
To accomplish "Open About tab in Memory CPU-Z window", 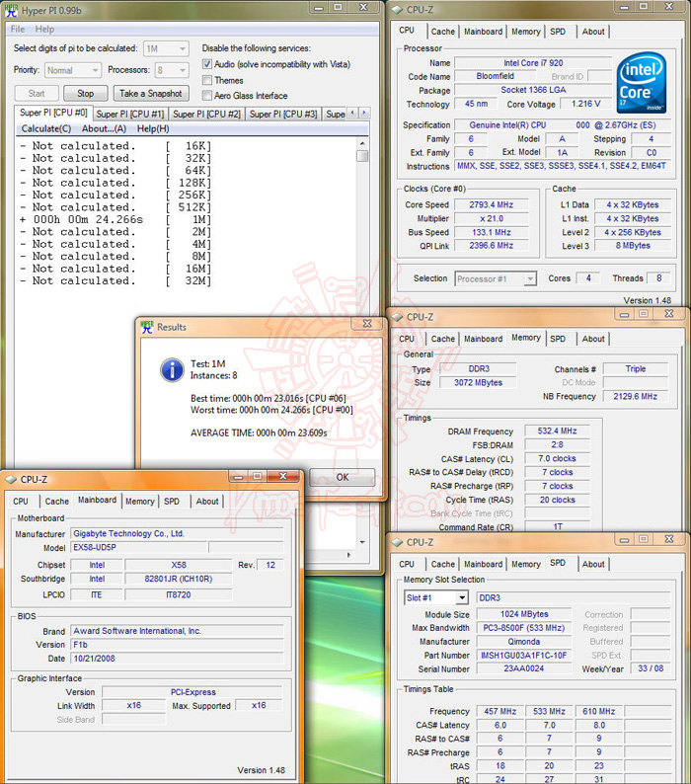I will pos(593,339).
